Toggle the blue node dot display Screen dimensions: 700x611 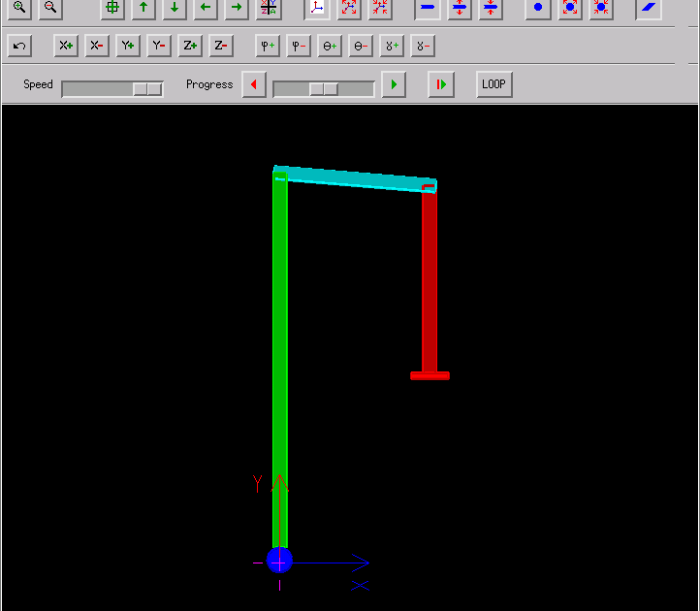[x=538, y=7]
